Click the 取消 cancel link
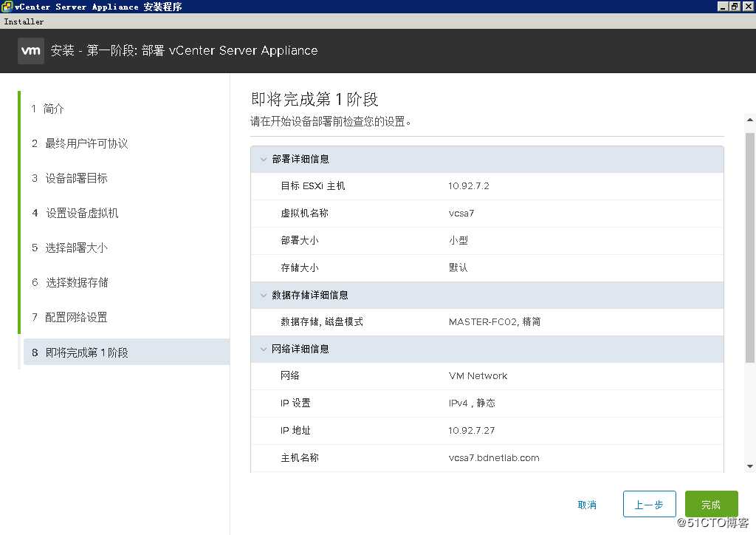 [587, 505]
